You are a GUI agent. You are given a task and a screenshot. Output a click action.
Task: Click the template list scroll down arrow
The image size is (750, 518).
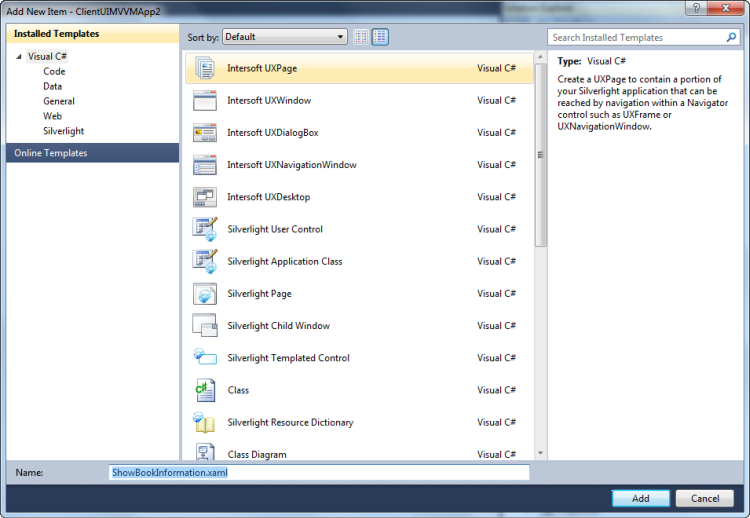click(x=540, y=453)
